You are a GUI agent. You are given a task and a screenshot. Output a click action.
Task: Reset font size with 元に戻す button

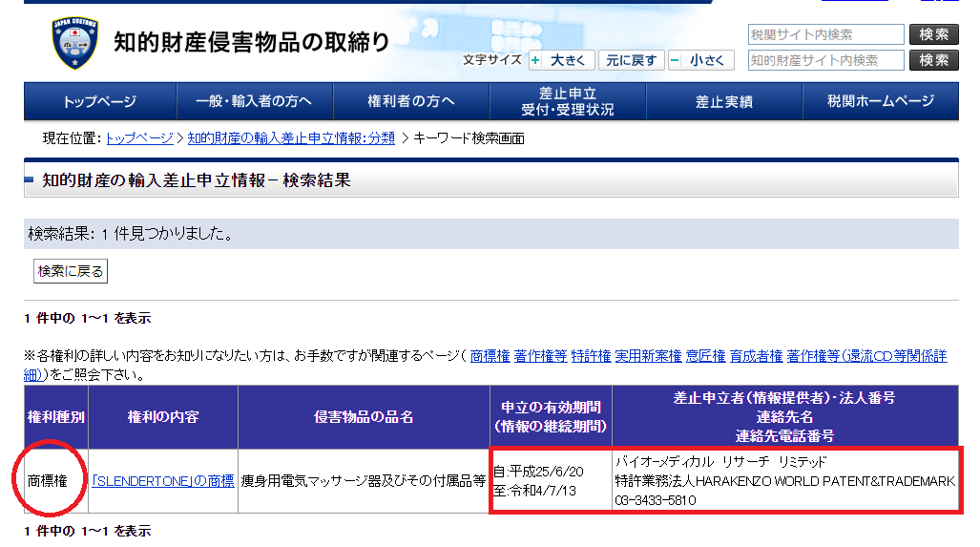[x=632, y=61]
